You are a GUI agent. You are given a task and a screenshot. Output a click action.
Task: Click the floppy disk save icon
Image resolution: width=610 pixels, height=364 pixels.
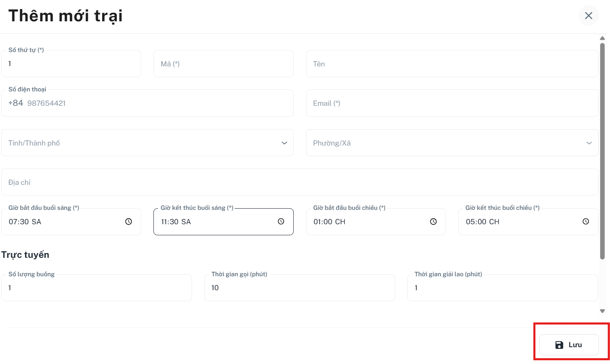tap(559, 345)
